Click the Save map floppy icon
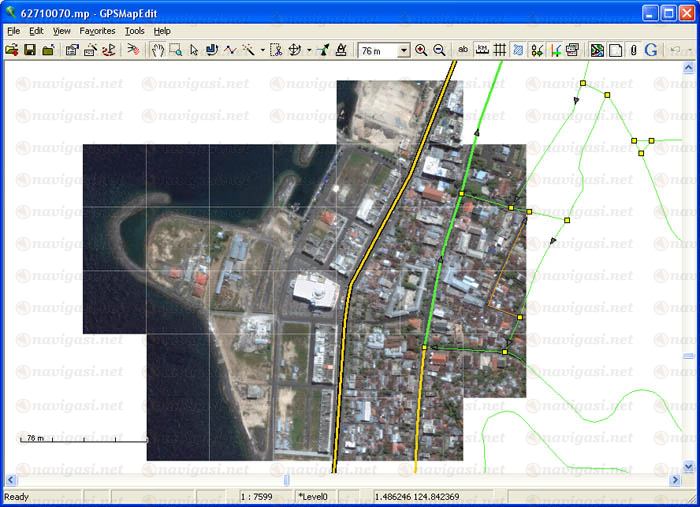 30,50
